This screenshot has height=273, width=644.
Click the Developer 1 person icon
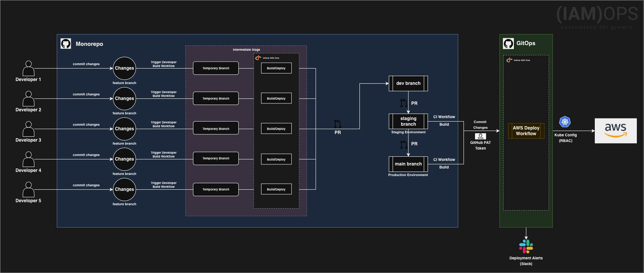(28, 69)
